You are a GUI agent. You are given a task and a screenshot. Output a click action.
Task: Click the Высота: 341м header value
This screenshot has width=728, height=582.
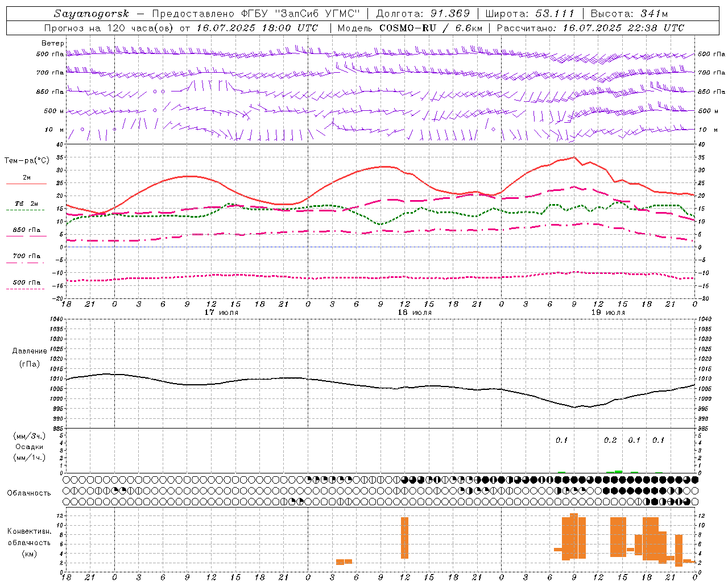pyautogui.click(x=629, y=14)
